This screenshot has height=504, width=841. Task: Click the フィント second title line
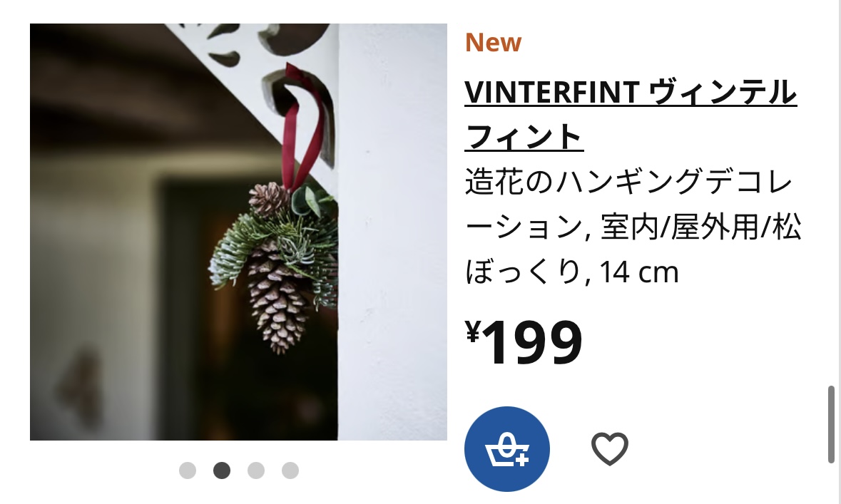pyautogui.click(x=524, y=137)
